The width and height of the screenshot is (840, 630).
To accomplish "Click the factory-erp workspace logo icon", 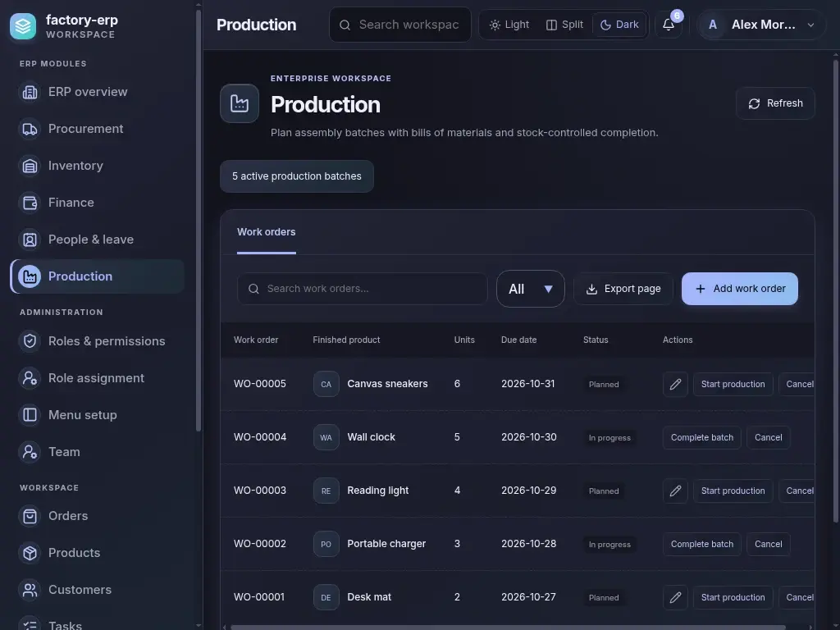I will [23, 25].
